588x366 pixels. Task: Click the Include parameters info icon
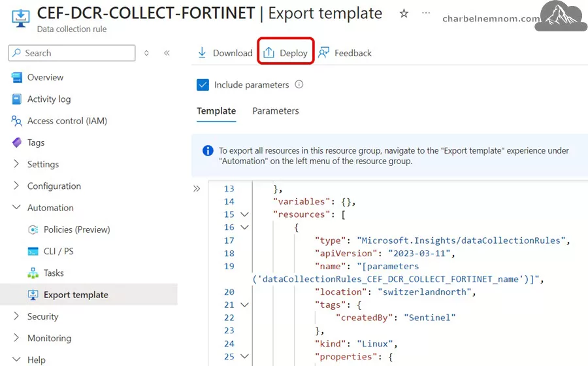tap(299, 84)
